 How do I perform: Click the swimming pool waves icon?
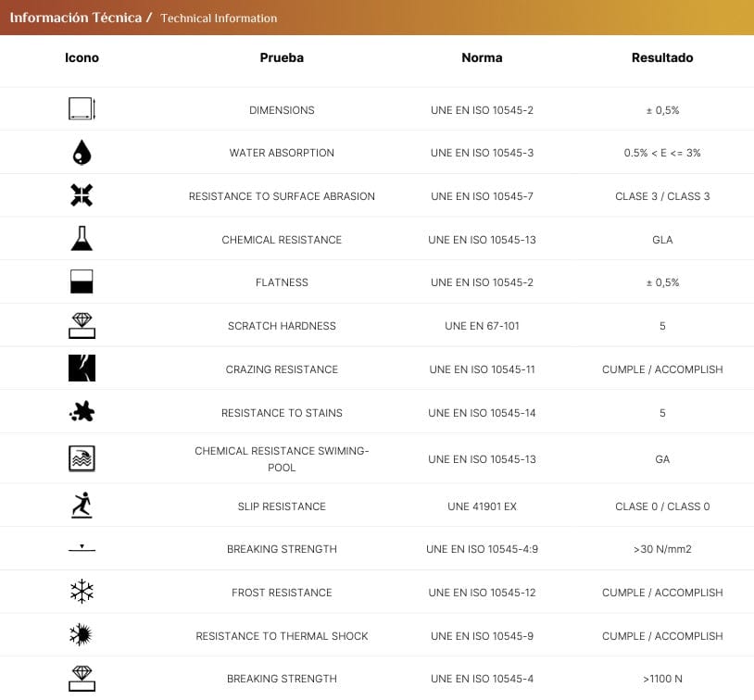(82, 458)
